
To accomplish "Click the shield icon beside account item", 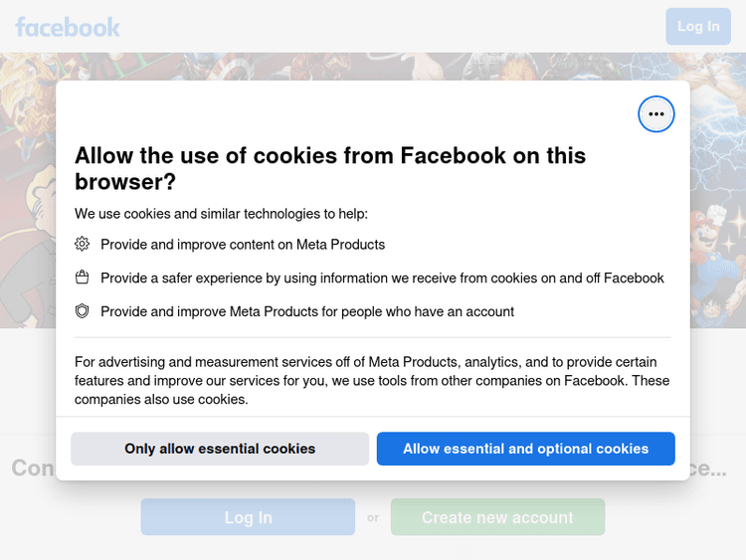I will point(83,311).
